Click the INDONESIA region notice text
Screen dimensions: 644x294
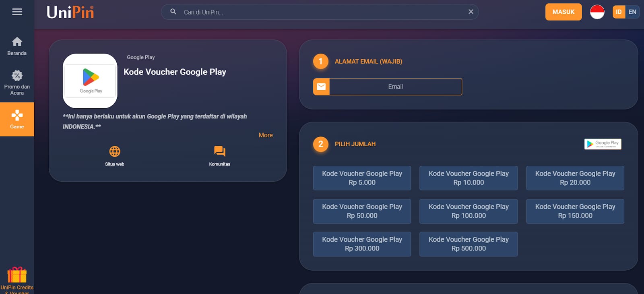pyautogui.click(x=155, y=121)
